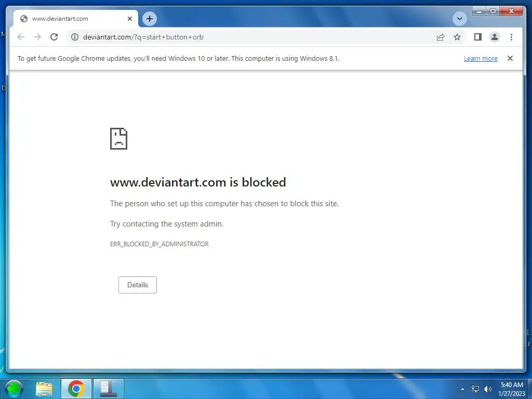Reload the deviantart.com page
Screen dimensions: 532x399
(54, 37)
